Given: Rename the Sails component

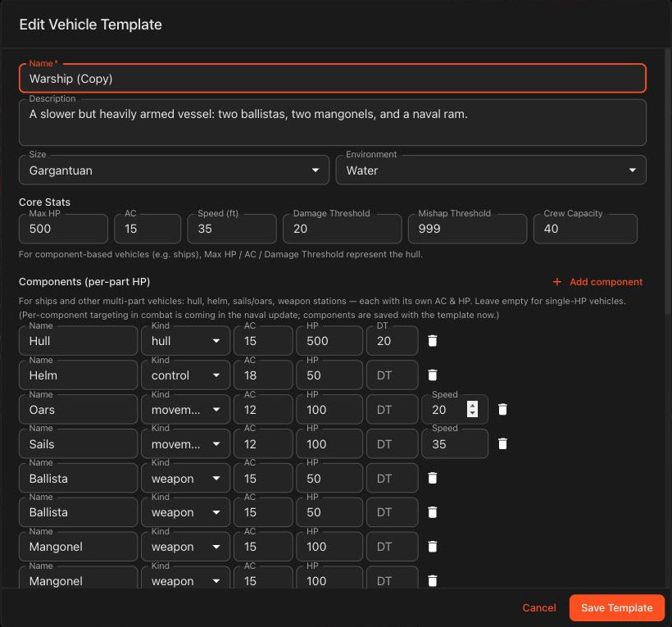Looking at the screenshot, I should (x=78, y=443).
